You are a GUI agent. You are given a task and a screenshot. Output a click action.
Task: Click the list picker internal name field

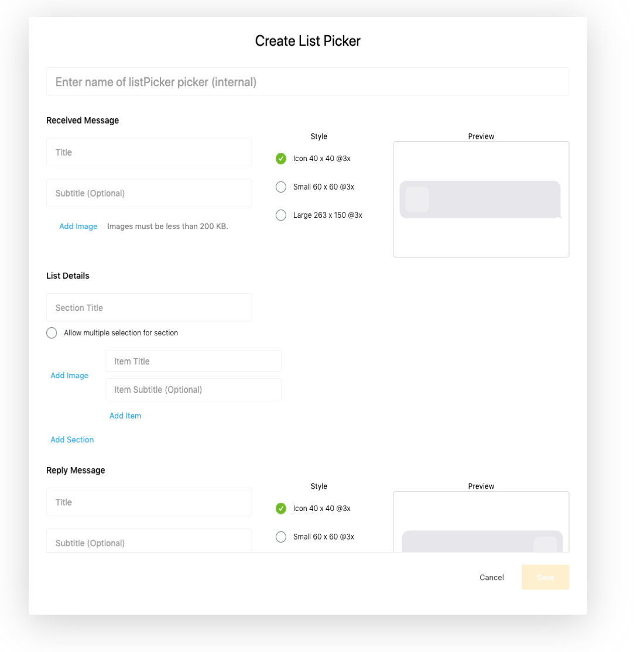[x=307, y=81]
